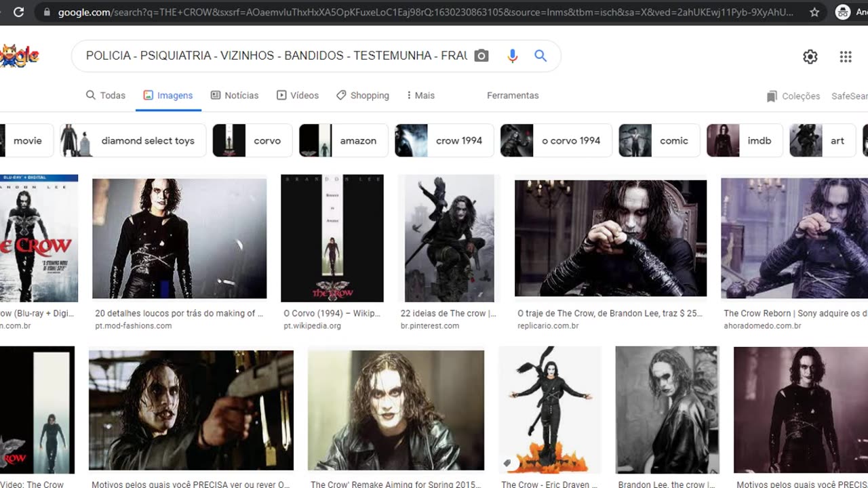Reload the page with the browser refresh icon
Viewport: 868px width, 488px height.
click(x=19, y=12)
